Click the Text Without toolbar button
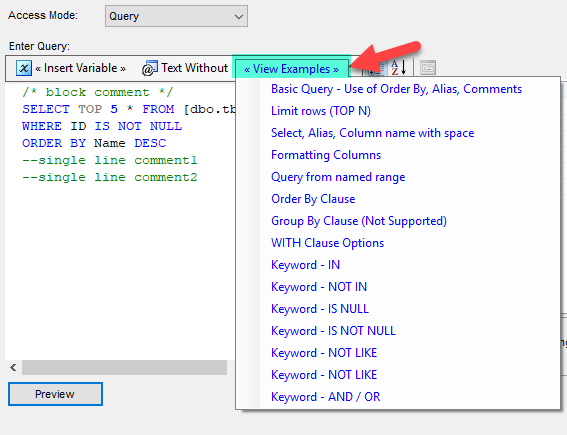 [185, 68]
